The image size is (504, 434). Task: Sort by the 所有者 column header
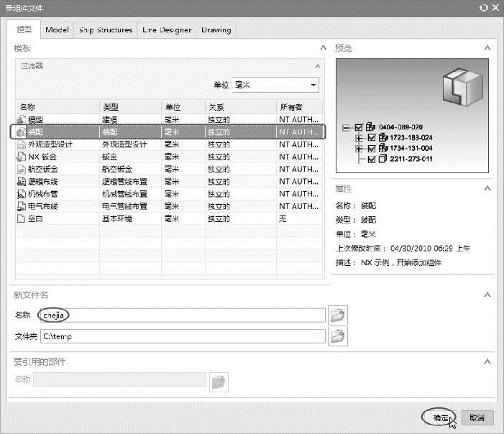300,107
